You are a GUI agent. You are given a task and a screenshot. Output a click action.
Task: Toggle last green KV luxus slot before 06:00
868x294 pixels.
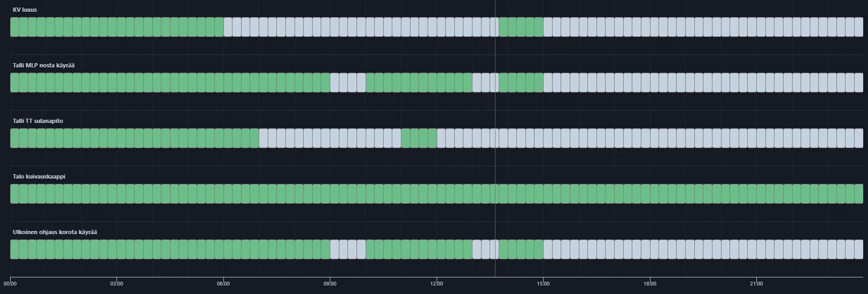pos(219,27)
